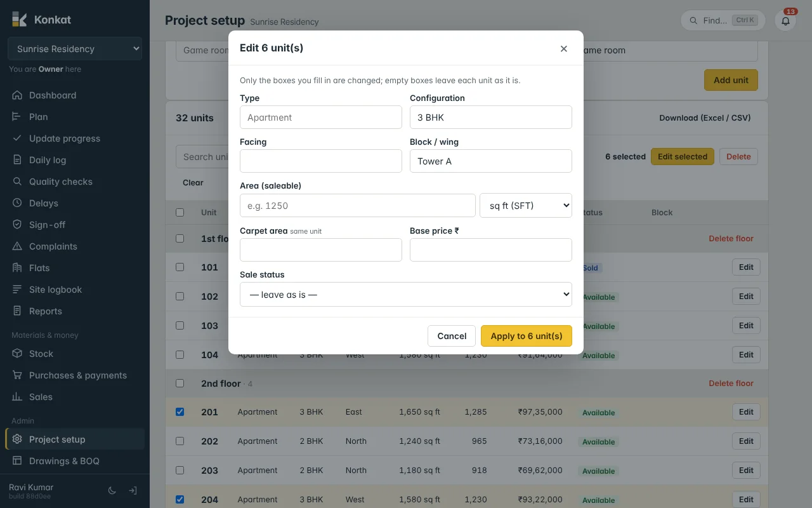This screenshot has width=812, height=508.
Task: Select the 2nd floor checkbox
Action: coord(180,384)
